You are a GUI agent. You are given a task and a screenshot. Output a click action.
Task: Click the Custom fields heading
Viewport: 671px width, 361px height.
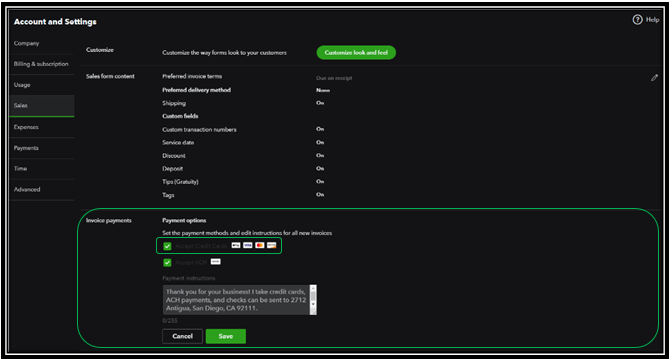click(x=180, y=116)
